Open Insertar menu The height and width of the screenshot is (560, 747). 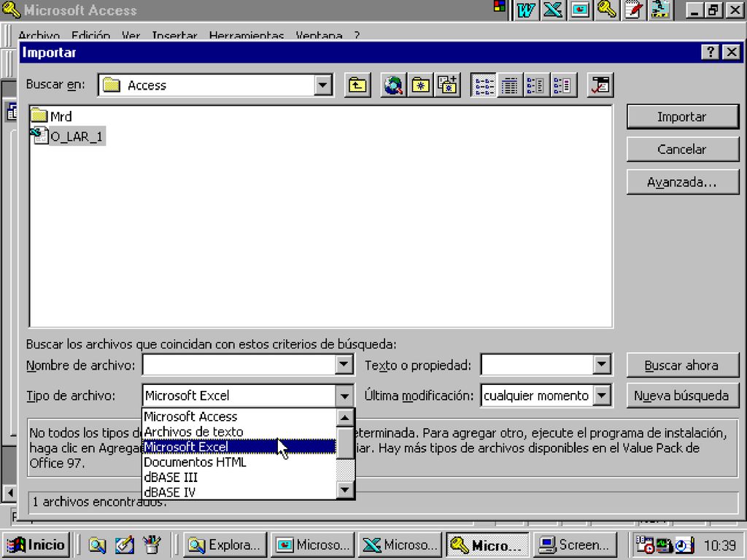click(x=174, y=36)
